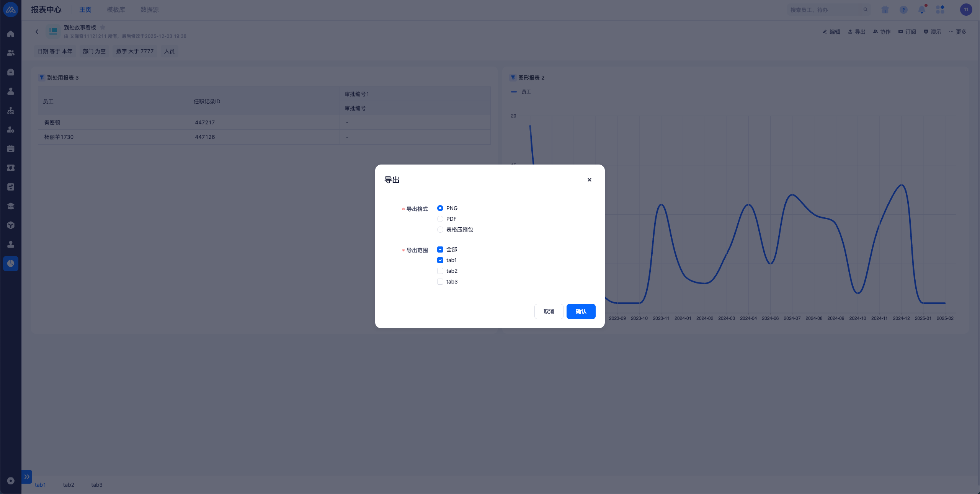Toggle the 全部 select-all checkbox
Image resolution: width=980 pixels, height=494 pixels.
click(x=440, y=249)
